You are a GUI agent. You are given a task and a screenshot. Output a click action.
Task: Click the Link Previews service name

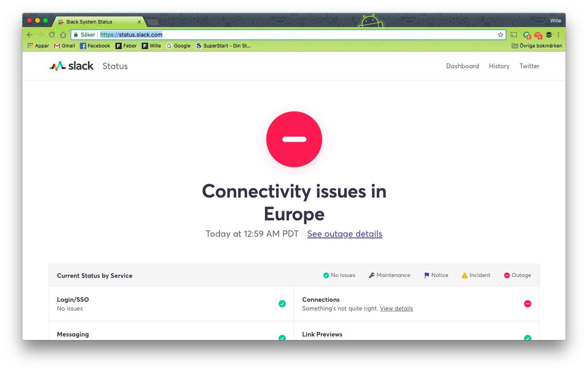[322, 334]
